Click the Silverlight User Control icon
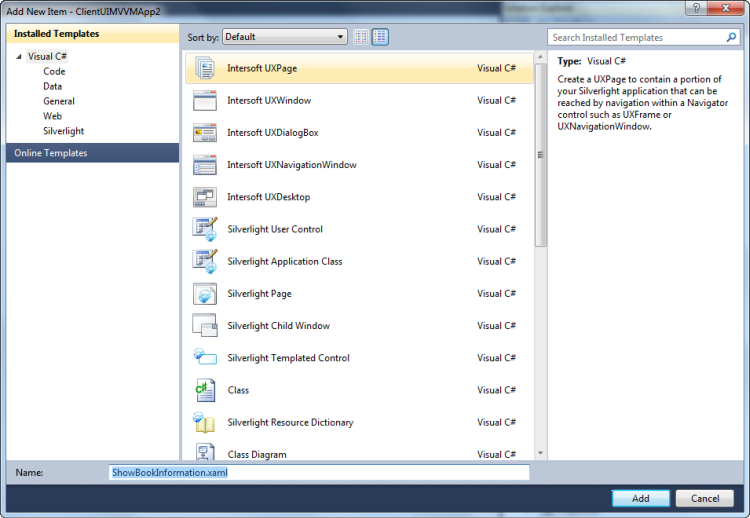This screenshot has width=750, height=518. [x=205, y=229]
